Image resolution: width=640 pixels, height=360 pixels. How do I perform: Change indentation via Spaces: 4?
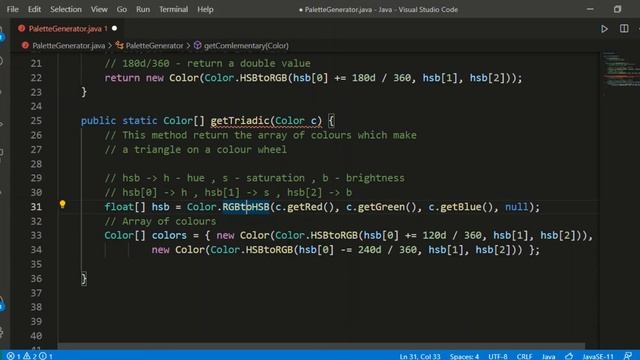[x=464, y=356]
